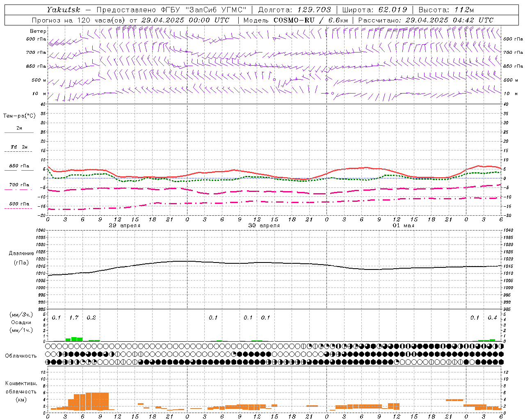Click the "0.4" precipitation value
This screenshot has width=525, height=420.
(x=492, y=317)
